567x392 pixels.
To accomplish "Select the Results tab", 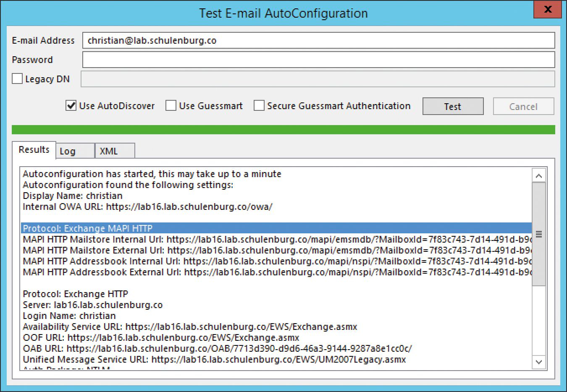I will [x=34, y=149].
